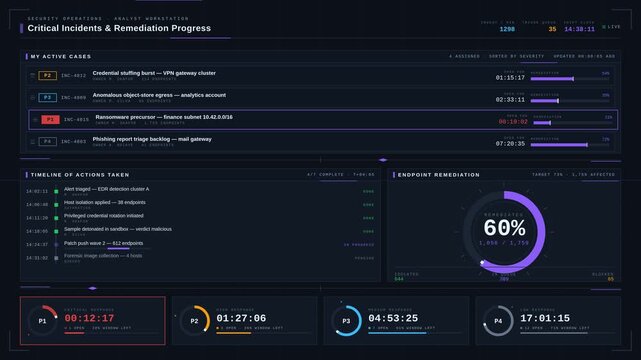Click header clock 14:38:11
The width and height of the screenshot is (641, 360).
click(579, 29)
